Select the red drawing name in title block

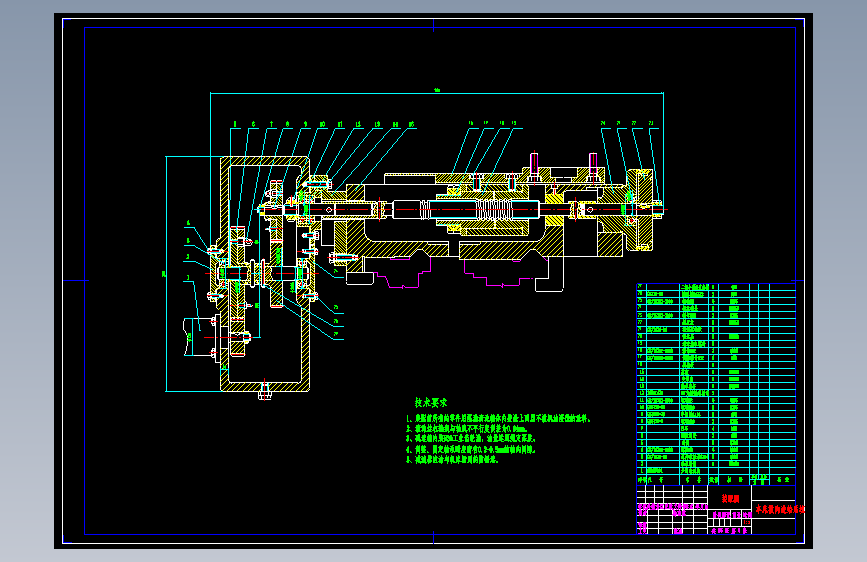click(780, 509)
